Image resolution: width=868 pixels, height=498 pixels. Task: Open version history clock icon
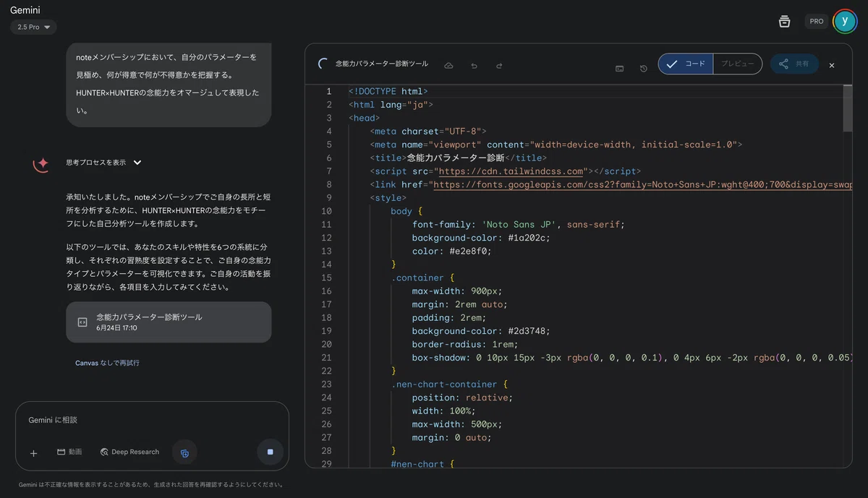pos(644,69)
